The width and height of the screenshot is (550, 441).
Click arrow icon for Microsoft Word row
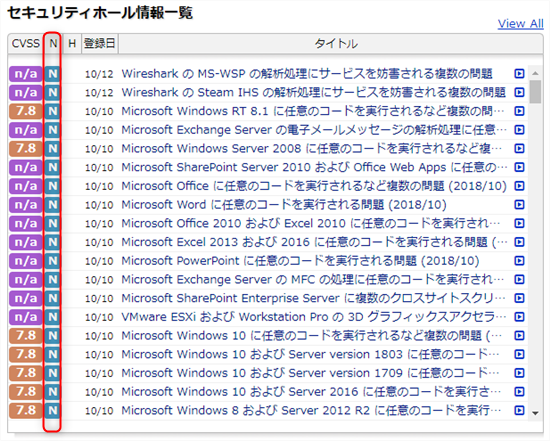click(x=519, y=205)
